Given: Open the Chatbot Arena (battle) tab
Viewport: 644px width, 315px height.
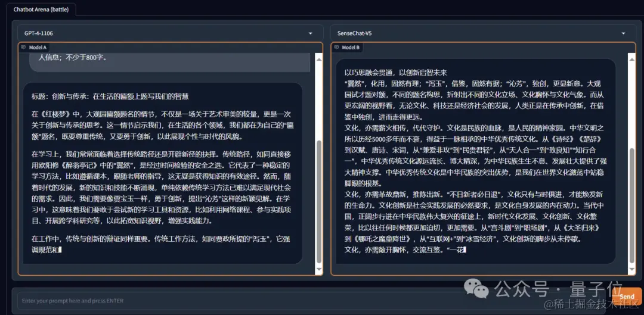Looking at the screenshot, I should [x=41, y=10].
